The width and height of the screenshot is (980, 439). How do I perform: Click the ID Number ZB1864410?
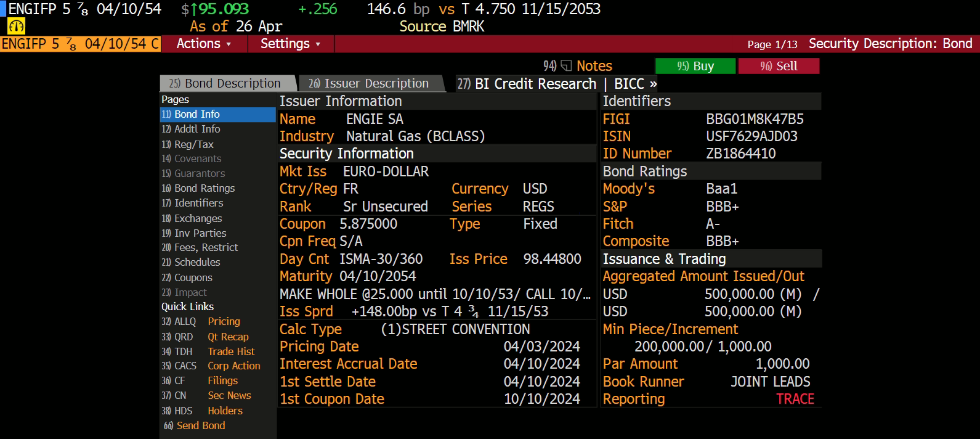coord(741,154)
